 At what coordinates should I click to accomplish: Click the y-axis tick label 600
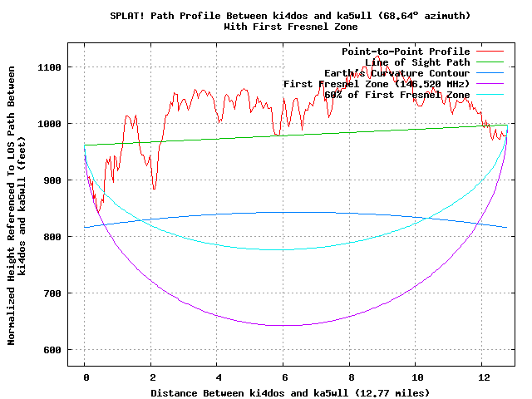pos(52,350)
